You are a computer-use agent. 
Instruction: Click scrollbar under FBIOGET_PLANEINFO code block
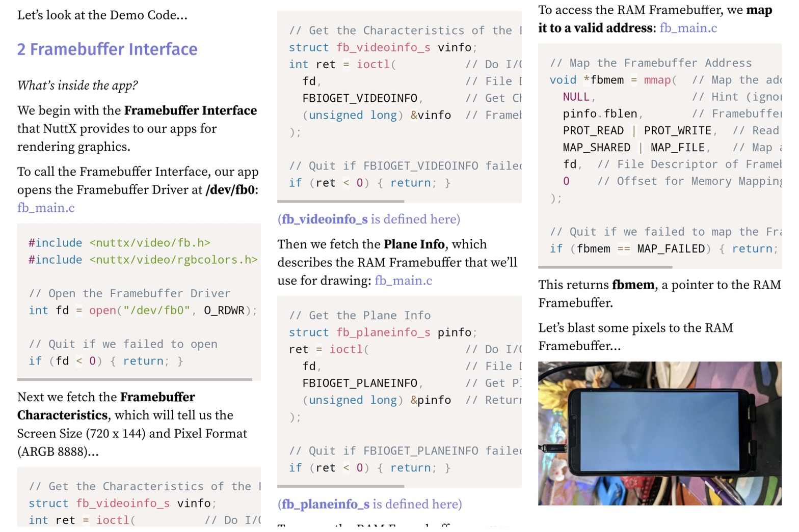tap(340, 486)
